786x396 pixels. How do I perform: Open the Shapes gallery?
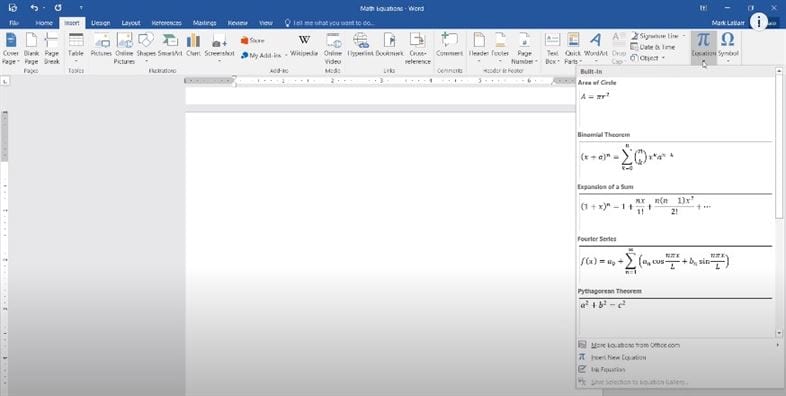point(146,49)
